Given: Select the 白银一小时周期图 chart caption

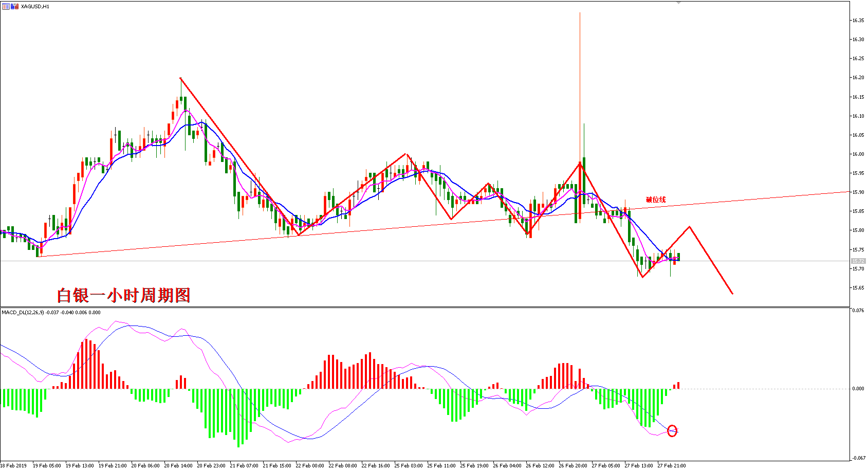Looking at the screenshot, I should pos(124,295).
